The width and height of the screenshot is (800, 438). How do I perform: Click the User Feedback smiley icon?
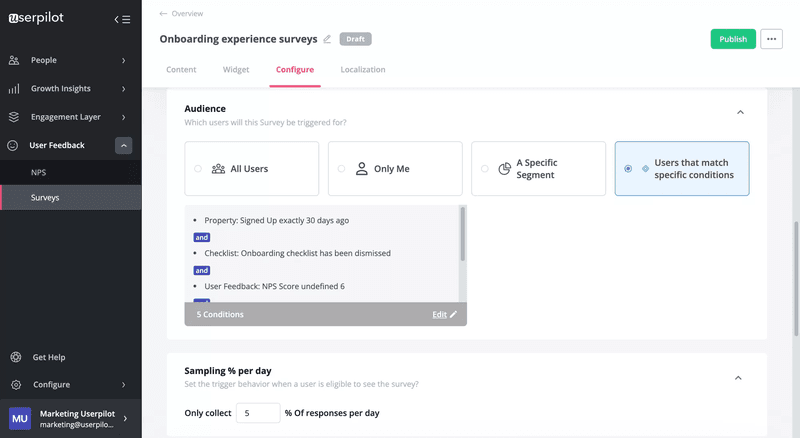click(x=13, y=145)
